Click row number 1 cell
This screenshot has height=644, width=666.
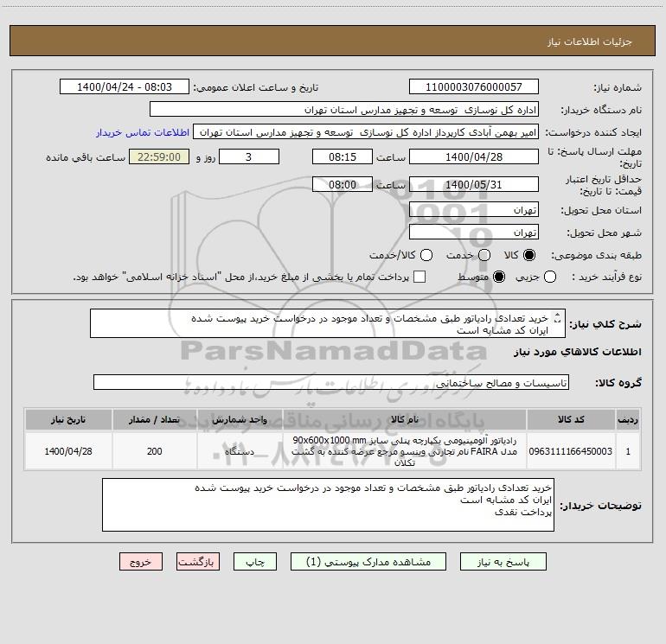point(628,451)
